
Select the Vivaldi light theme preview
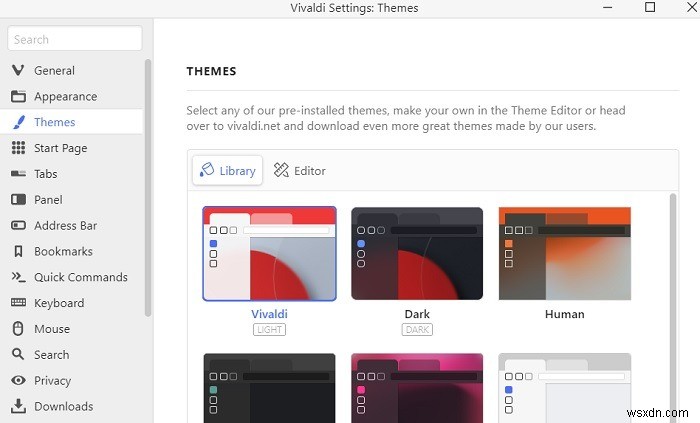(269, 253)
